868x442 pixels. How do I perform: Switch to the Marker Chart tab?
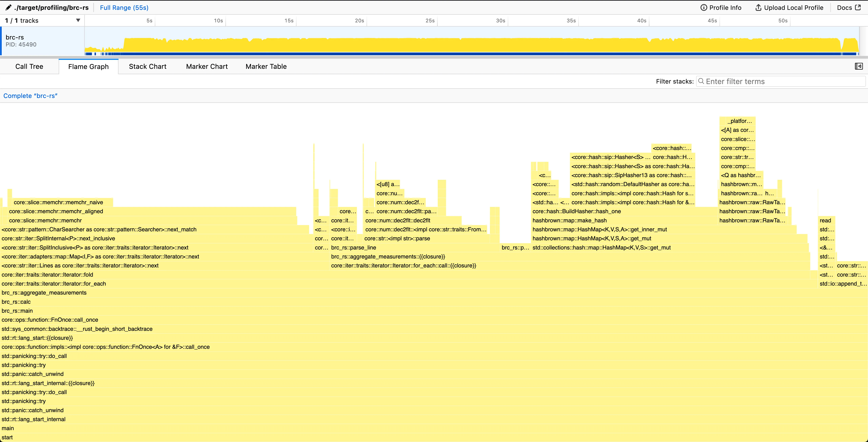click(x=206, y=66)
